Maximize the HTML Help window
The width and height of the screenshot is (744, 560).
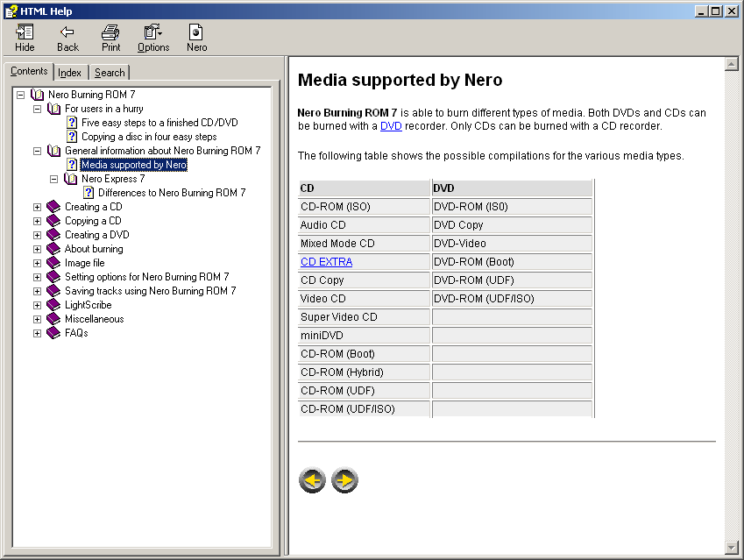[x=716, y=11]
